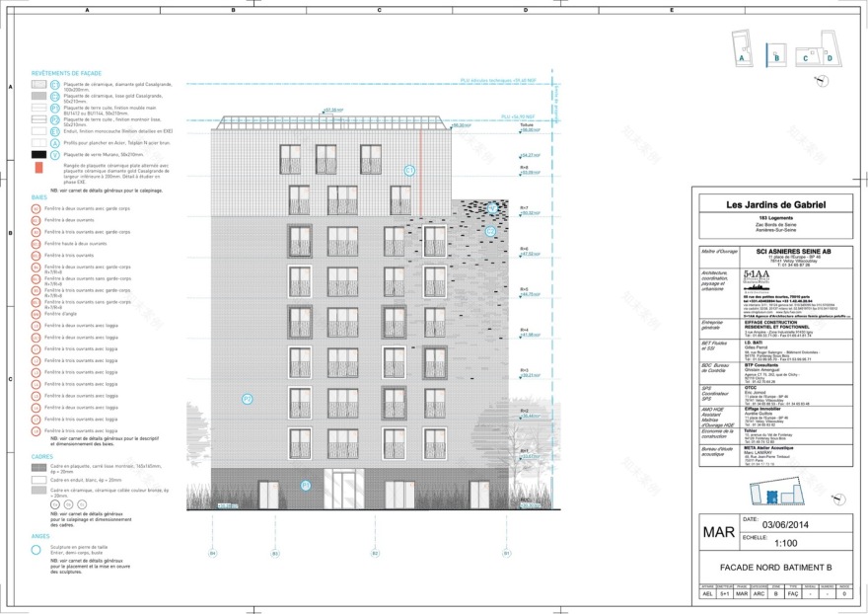The image size is (868, 614).
Task: Click the C1 ceramic facade legend marker
Action: click(x=55, y=86)
